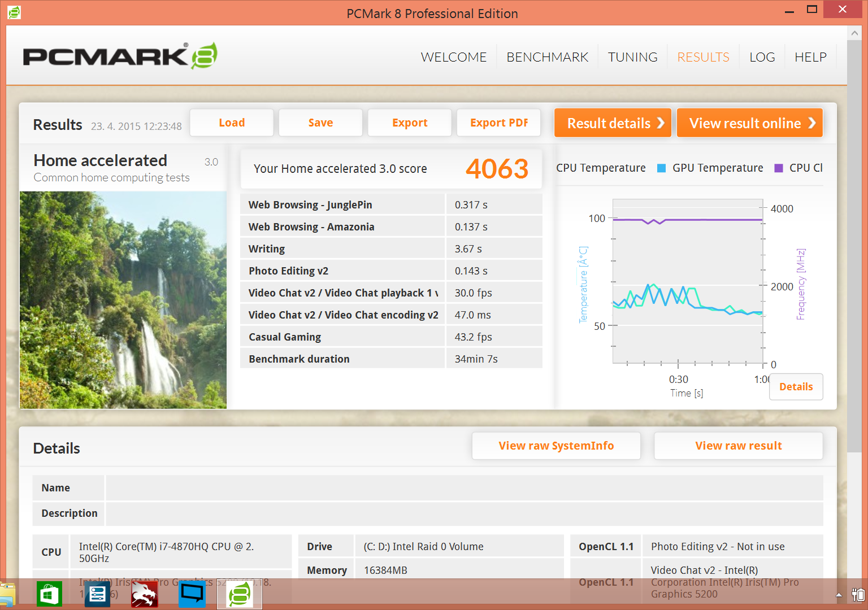Click the GPU Temperature blue legend swatch
This screenshot has height=610, width=868.
coord(661,168)
